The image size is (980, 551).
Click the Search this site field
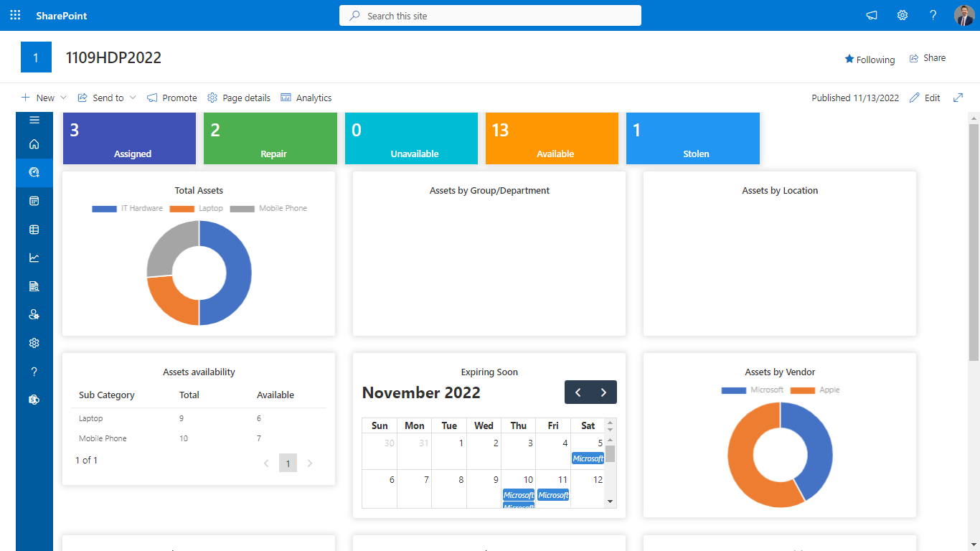point(490,15)
